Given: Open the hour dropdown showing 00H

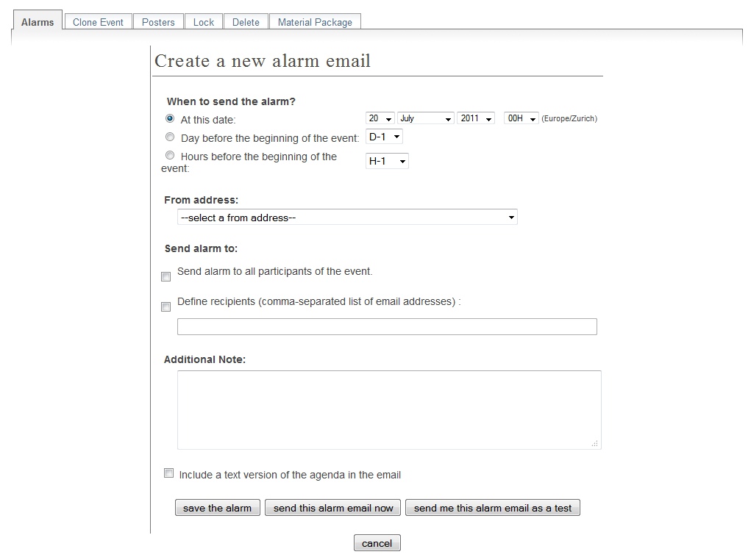Looking at the screenshot, I should pos(521,118).
